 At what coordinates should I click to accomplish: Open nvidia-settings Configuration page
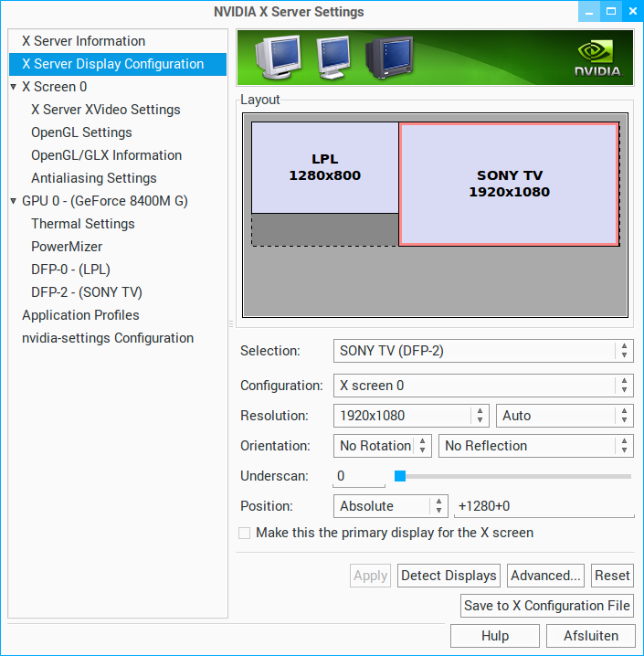108,338
